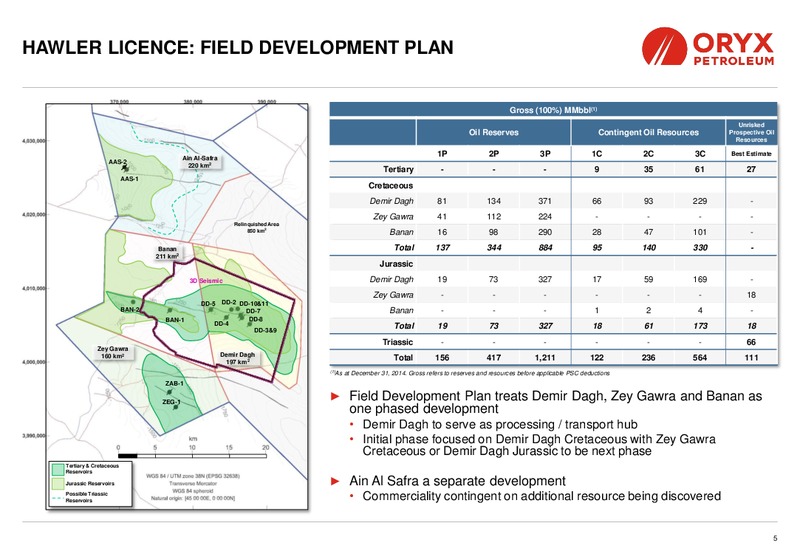Click the Jurassic Reservoirs legend swatch
This screenshot has width=800, height=554.
[58, 483]
